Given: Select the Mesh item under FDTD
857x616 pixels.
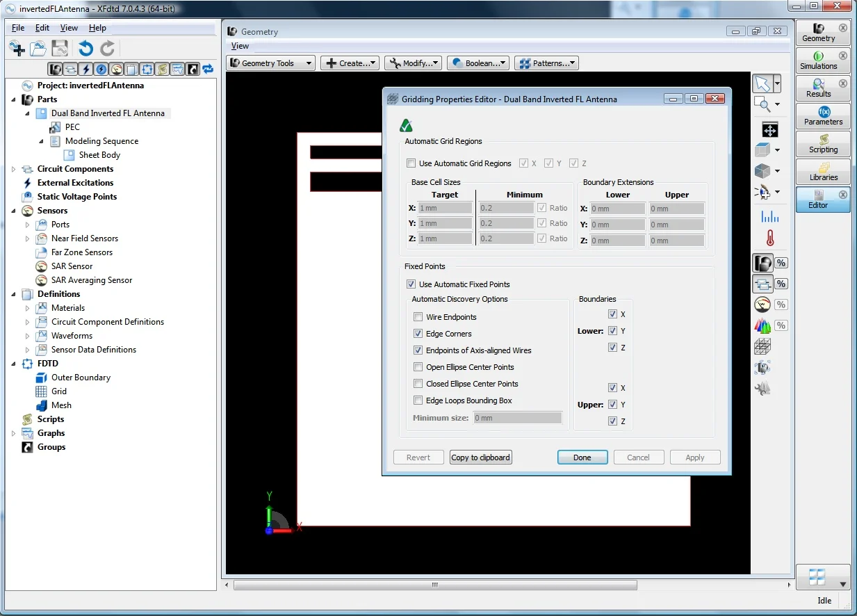Looking at the screenshot, I should (x=61, y=405).
